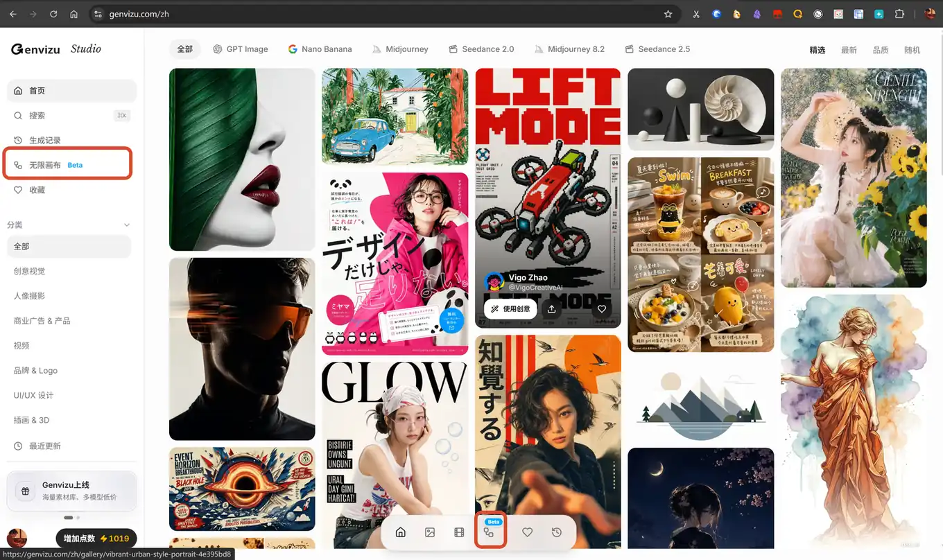
Task: Click the home icon in the bottom dock
Action: 400,532
